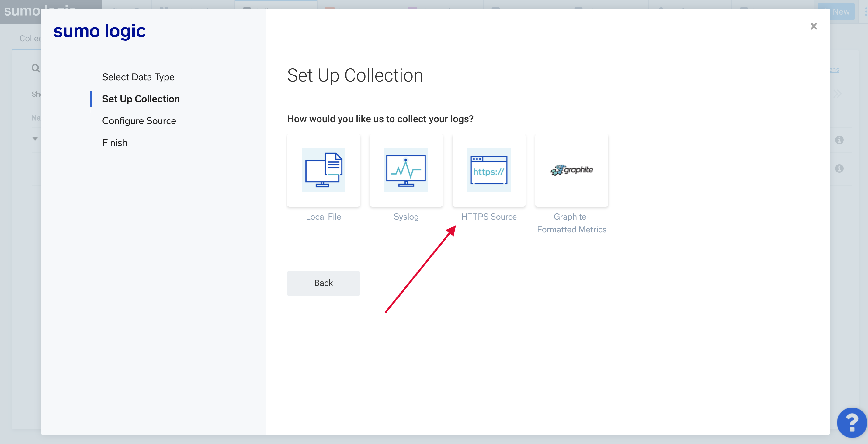This screenshot has height=444, width=868.
Task: Click the sumo logic logo
Action: click(x=99, y=31)
